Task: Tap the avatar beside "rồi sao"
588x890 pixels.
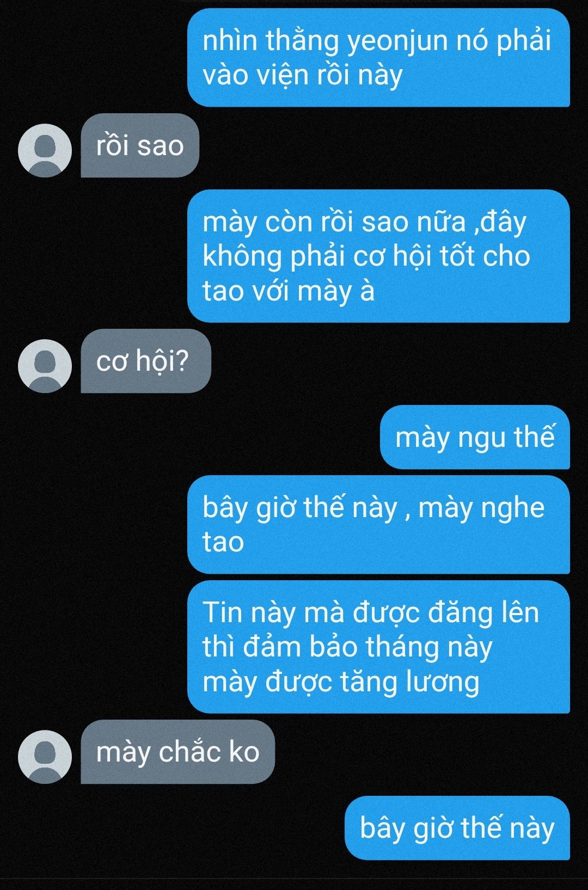Action: tap(45, 150)
